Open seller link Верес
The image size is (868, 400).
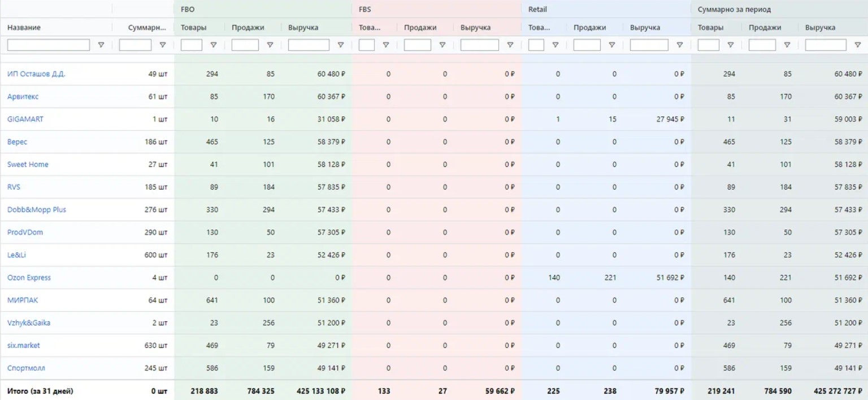(x=17, y=142)
